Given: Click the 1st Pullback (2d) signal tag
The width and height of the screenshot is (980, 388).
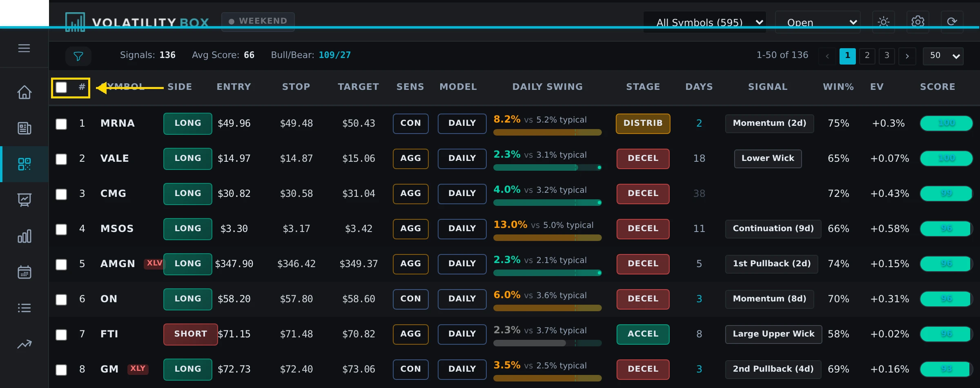Looking at the screenshot, I should point(771,264).
